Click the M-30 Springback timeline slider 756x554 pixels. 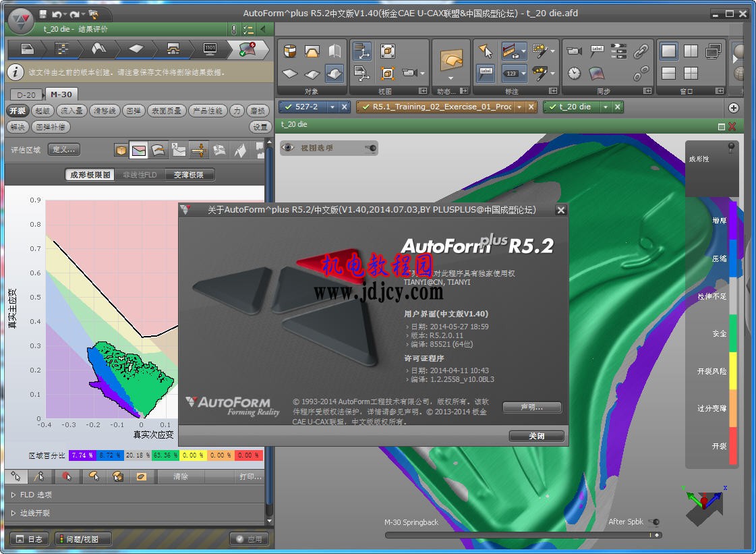pos(523,535)
